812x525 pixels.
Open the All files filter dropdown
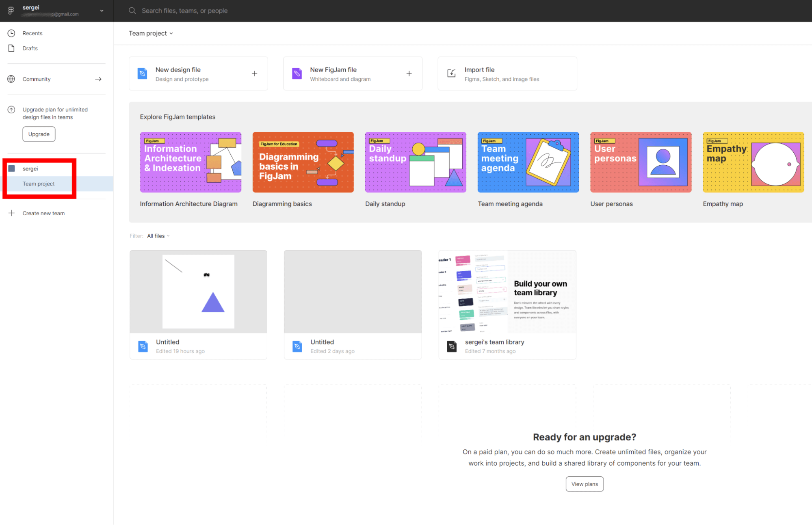coord(158,236)
